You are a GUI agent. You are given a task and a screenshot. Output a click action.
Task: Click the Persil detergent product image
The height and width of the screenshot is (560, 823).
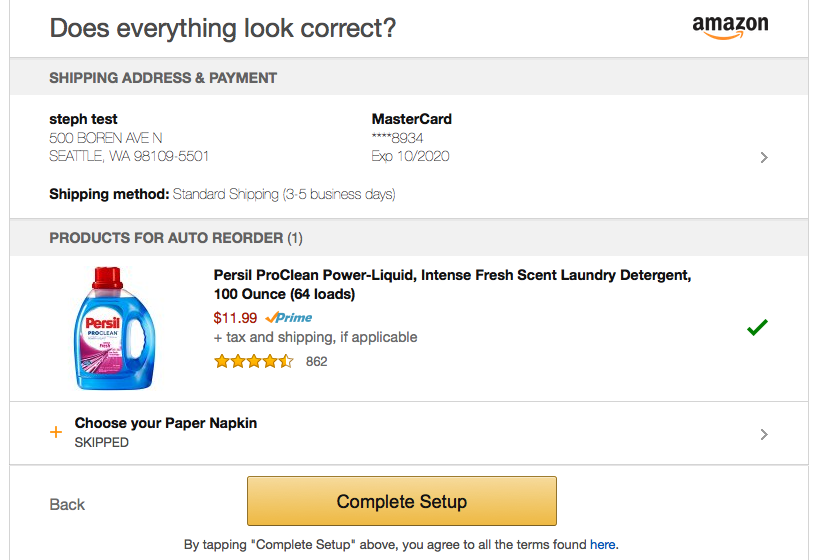point(114,329)
